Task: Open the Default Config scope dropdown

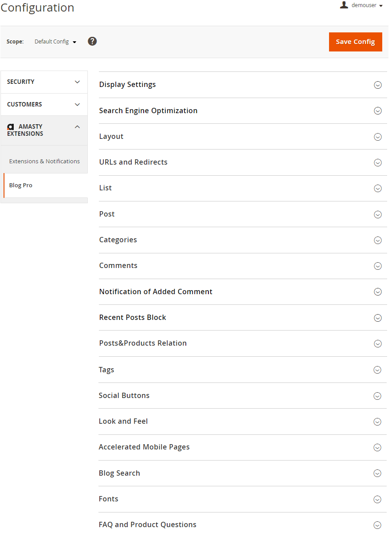Action: pos(55,42)
